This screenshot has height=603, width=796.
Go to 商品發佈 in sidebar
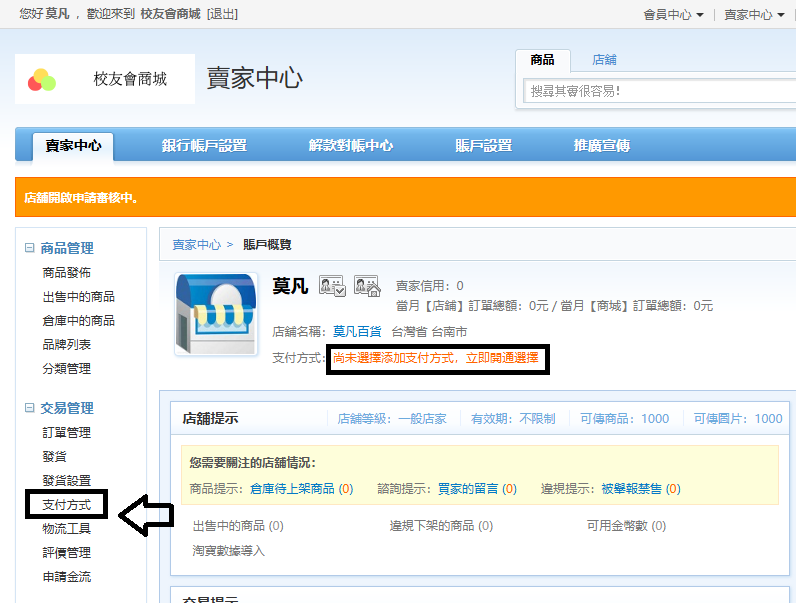click(x=66, y=273)
